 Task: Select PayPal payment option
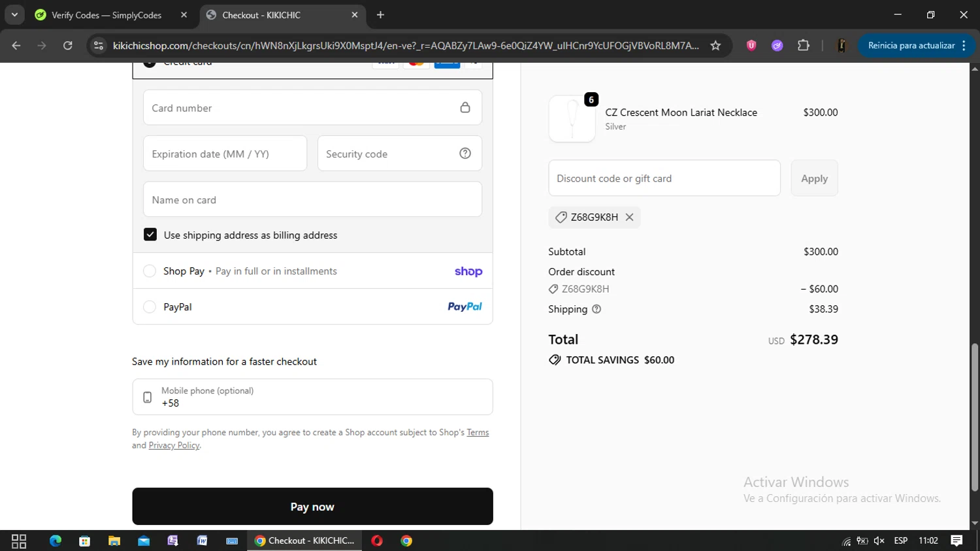pyautogui.click(x=150, y=307)
